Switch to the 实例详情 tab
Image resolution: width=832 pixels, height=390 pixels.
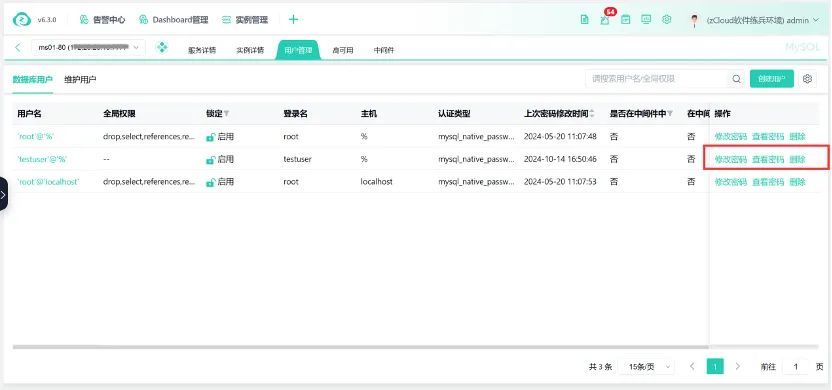[250, 50]
